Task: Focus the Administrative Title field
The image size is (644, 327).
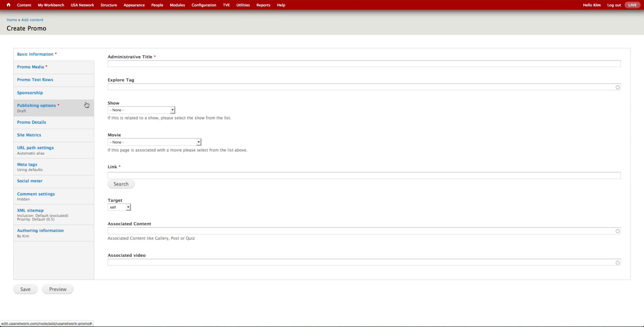Action: 364,64
